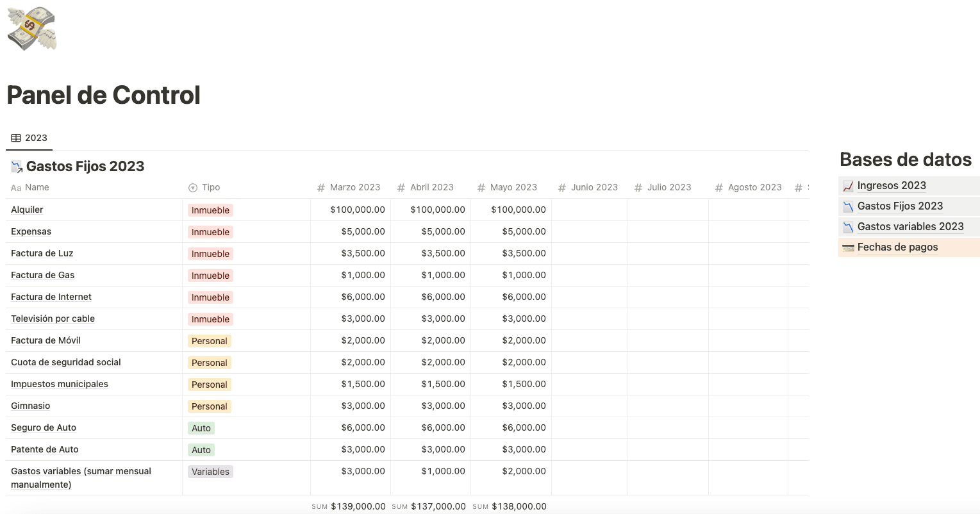This screenshot has height=514, width=980.
Task: Click the chart icon beside Gastos Fijos 2023 title
Action: click(x=17, y=167)
